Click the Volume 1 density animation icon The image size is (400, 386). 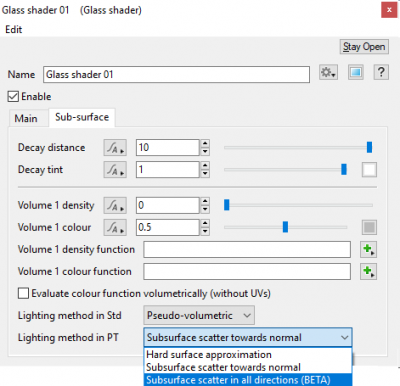coord(115,205)
